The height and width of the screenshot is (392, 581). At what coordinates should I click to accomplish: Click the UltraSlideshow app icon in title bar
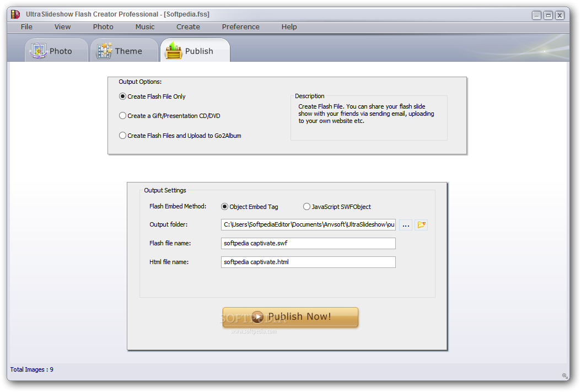click(15, 14)
